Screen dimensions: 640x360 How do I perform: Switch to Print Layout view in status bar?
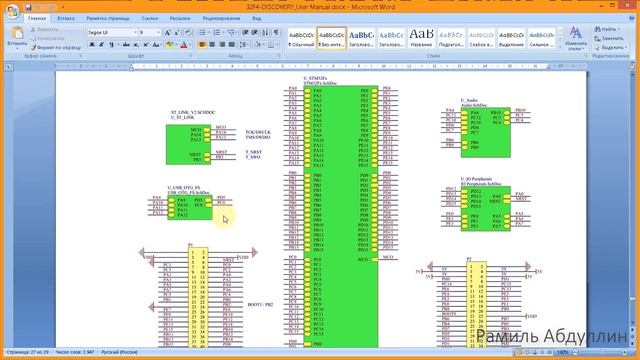518,352
